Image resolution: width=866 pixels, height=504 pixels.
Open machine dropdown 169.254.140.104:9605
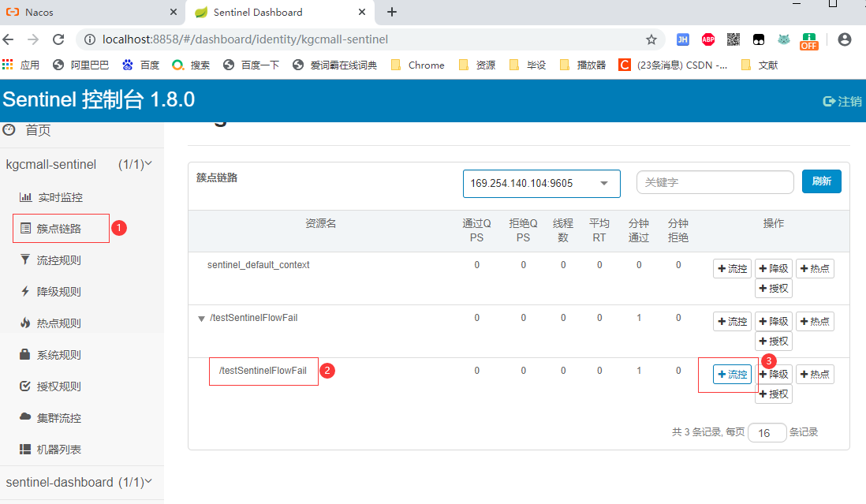coord(541,183)
